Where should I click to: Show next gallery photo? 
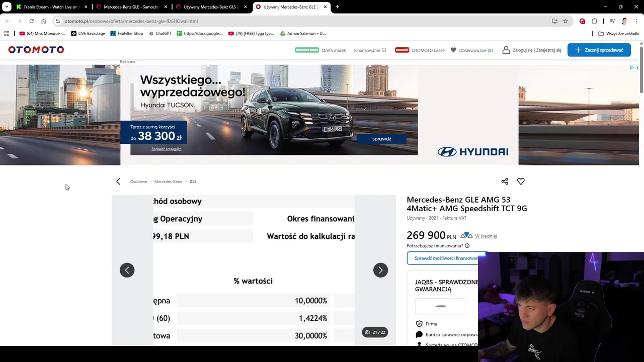click(x=380, y=270)
